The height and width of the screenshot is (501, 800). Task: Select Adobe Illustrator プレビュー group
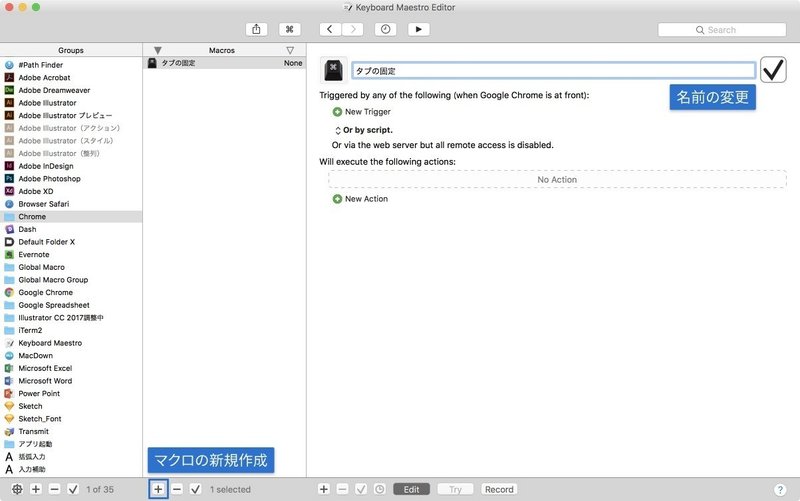(x=71, y=115)
